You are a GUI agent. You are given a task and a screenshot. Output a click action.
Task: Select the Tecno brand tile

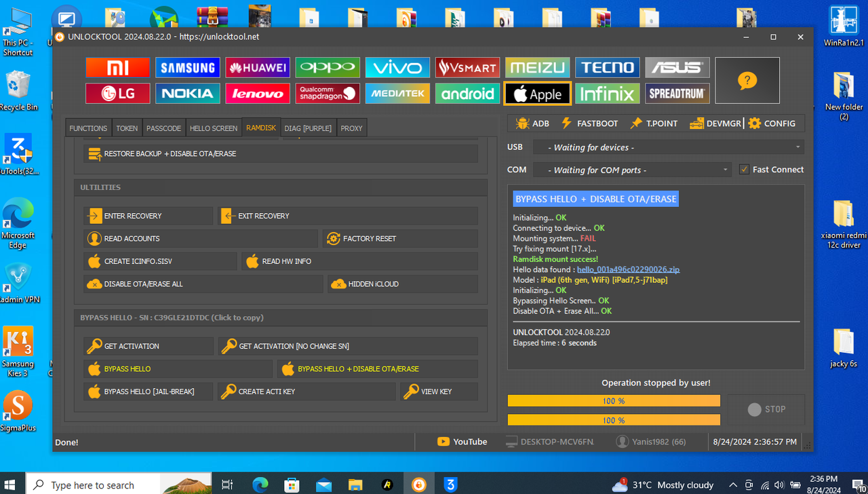(x=608, y=67)
